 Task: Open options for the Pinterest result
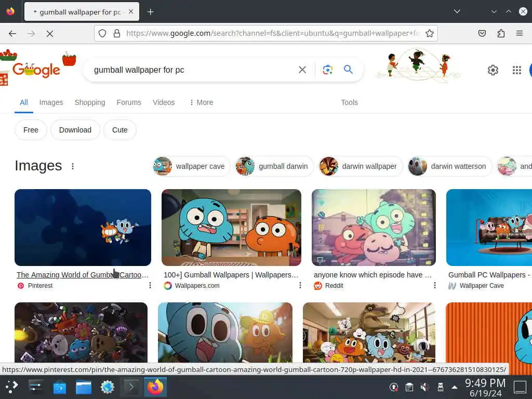pyautogui.click(x=150, y=286)
